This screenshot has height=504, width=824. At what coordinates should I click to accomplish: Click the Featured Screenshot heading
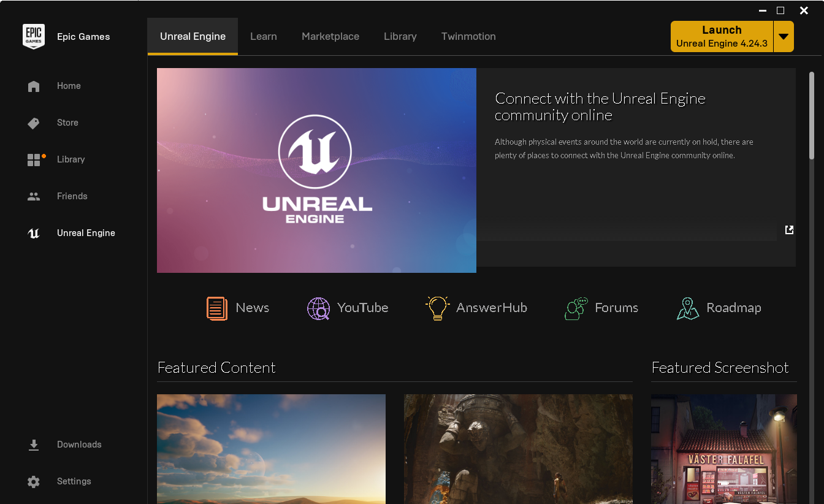(x=720, y=368)
